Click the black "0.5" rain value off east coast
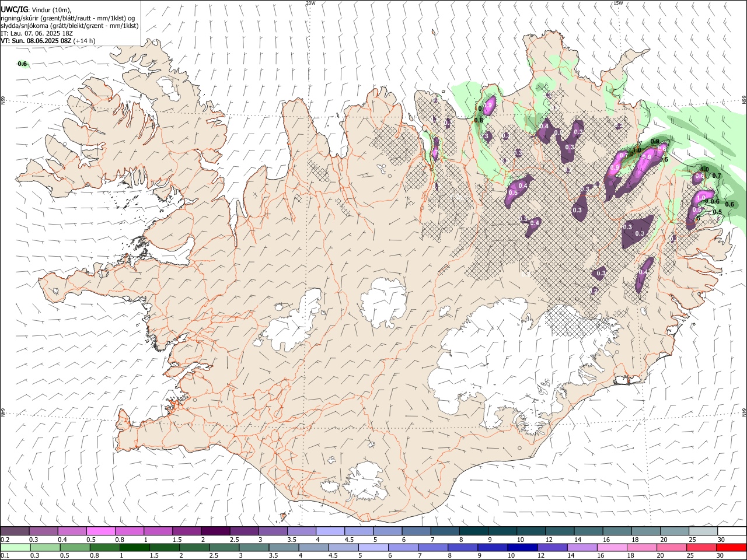747x560 pixels. point(718,212)
